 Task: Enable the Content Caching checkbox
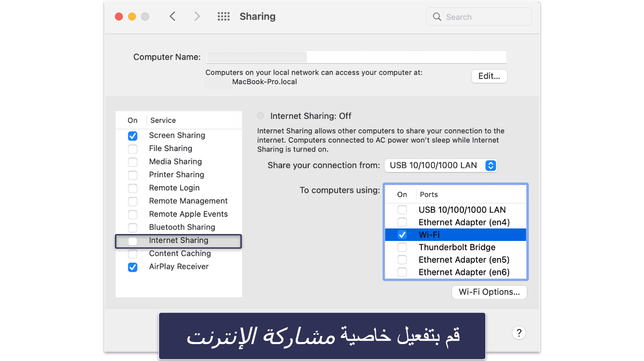(x=133, y=254)
